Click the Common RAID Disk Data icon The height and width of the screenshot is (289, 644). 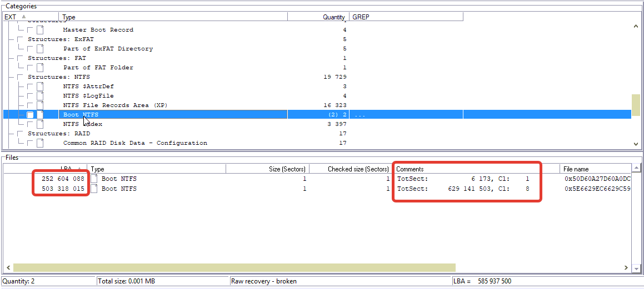click(40, 143)
